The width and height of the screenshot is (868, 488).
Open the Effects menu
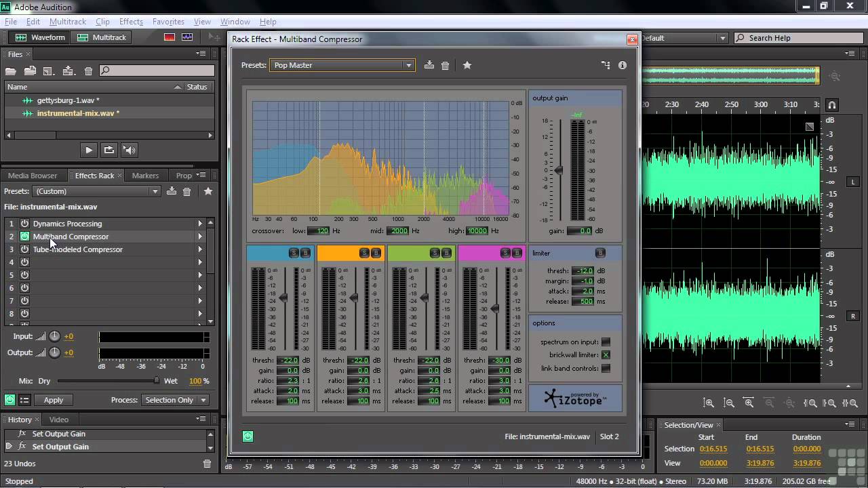coord(131,22)
